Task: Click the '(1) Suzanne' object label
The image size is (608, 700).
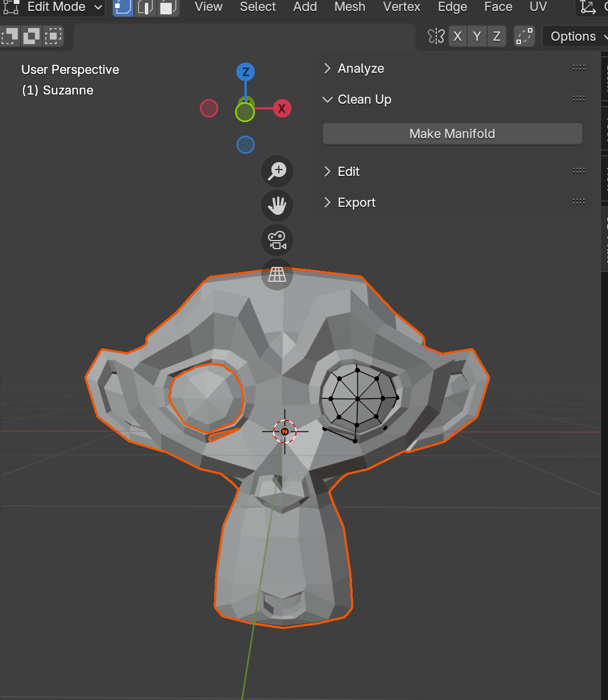Action: tap(57, 90)
